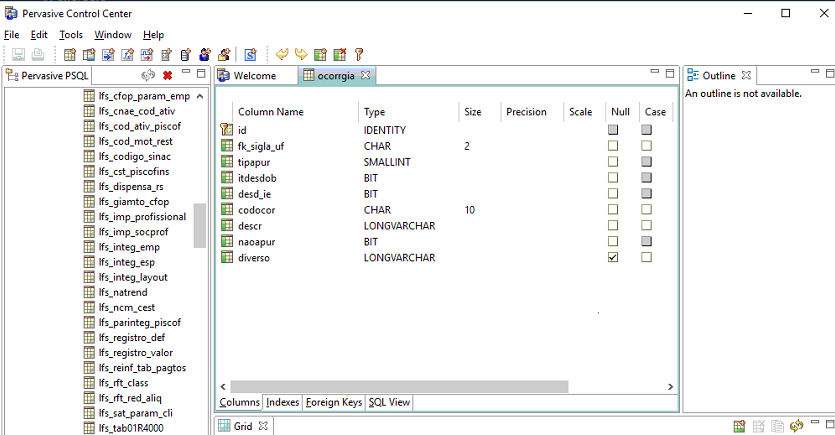Click the SQL document toolbar icon
The height and width of the screenshot is (435, 835).
click(x=250, y=55)
